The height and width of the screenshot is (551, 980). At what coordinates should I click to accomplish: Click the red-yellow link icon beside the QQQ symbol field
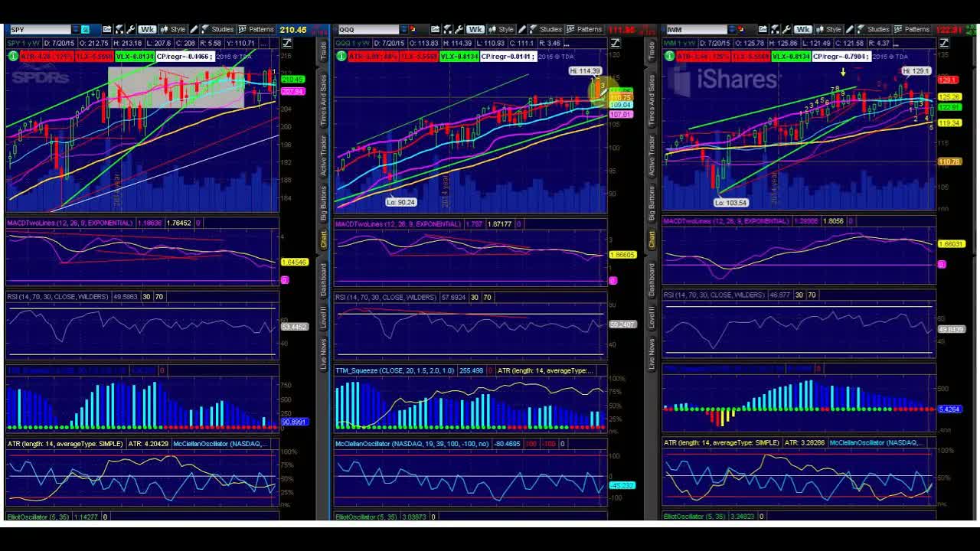pos(412,29)
